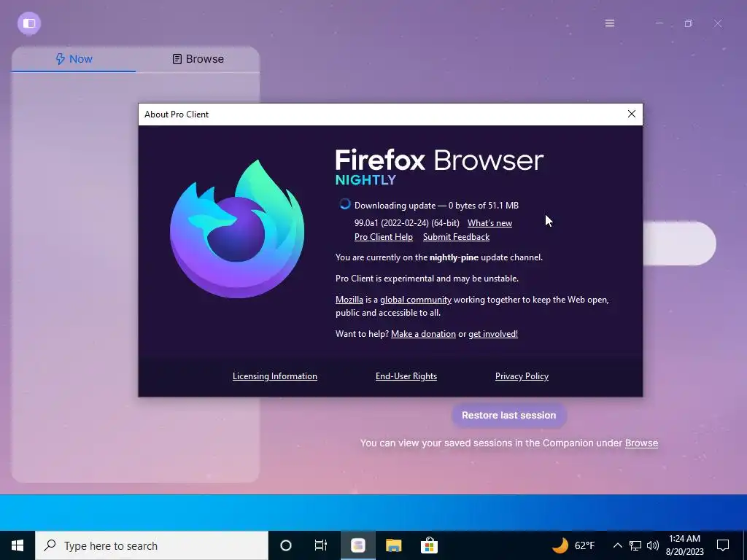747x560 pixels.
Task: Switch to the Browse tab
Action: 198,59
